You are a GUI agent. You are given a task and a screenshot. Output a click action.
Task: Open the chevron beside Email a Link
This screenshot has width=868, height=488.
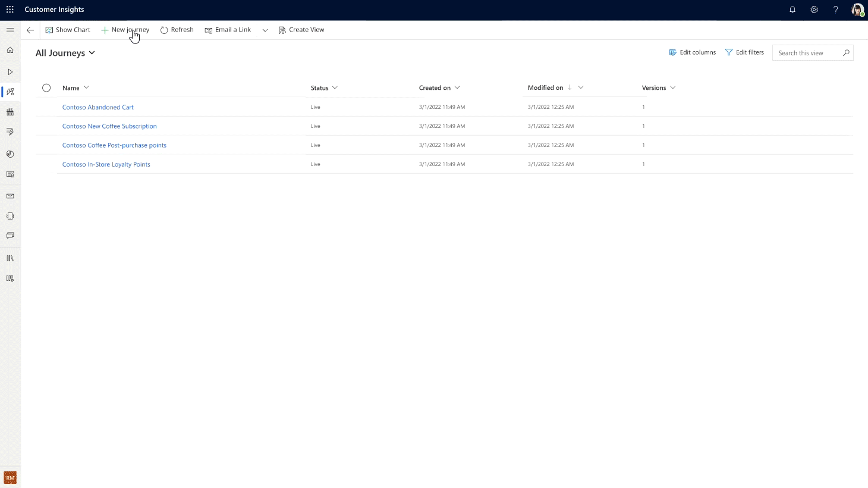[265, 30]
